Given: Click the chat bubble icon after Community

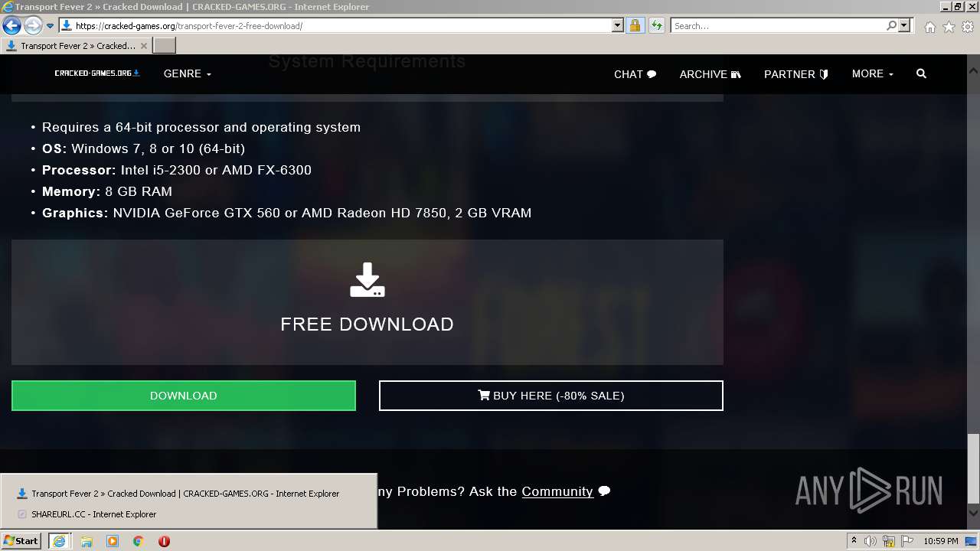Looking at the screenshot, I should 604,491.
